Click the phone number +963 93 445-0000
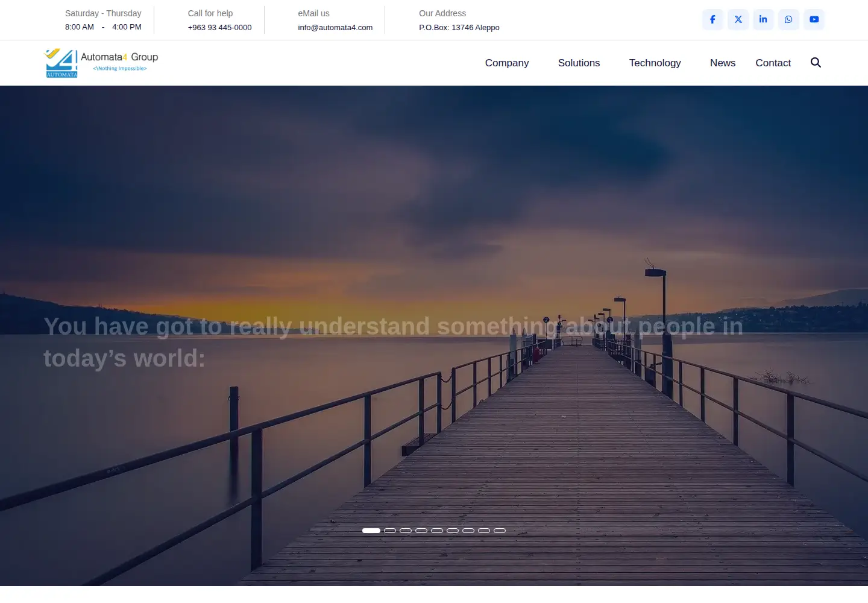868x603 pixels. 219,28
